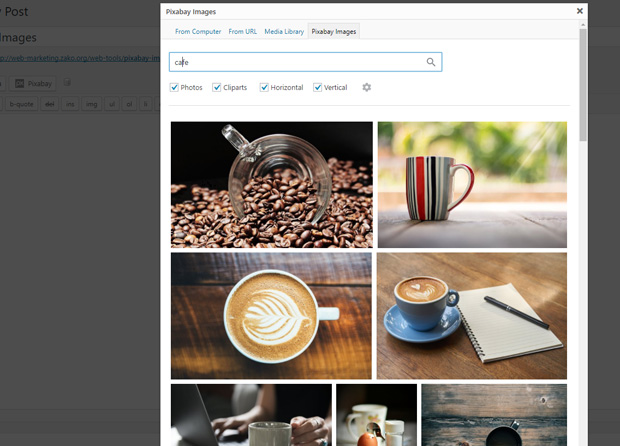
Task: Select the striped mug photo
Action: [472, 185]
